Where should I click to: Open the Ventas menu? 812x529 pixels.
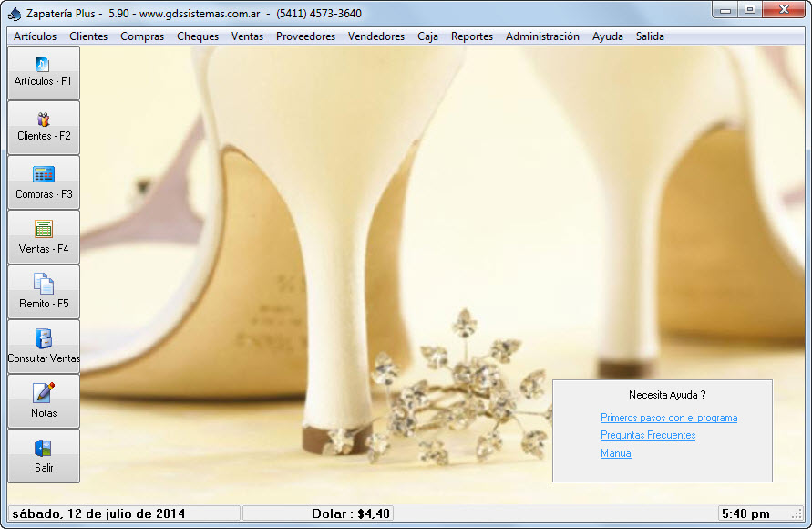click(x=247, y=36)
